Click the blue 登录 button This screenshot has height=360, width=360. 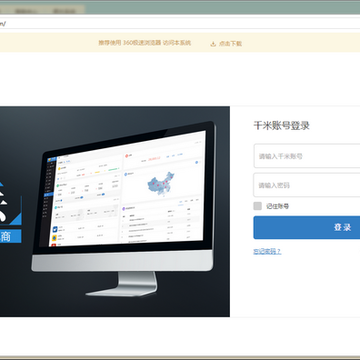[x=307, y=227]
